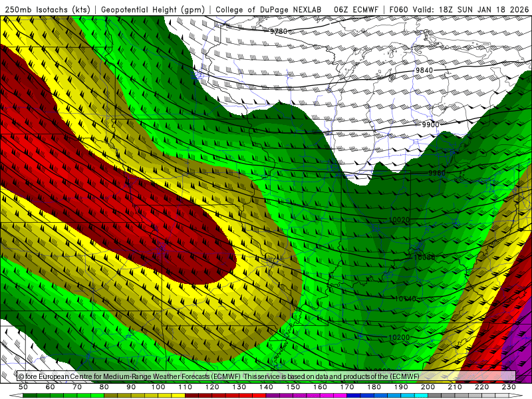
Task: Select the darkest green swatch starting the colorbar
Action: click(29, 394)
